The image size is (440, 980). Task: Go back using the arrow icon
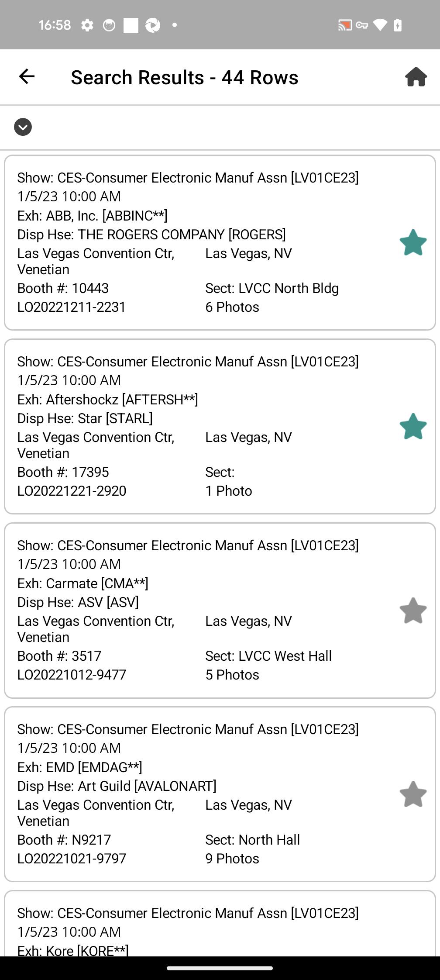pos(27,76)
